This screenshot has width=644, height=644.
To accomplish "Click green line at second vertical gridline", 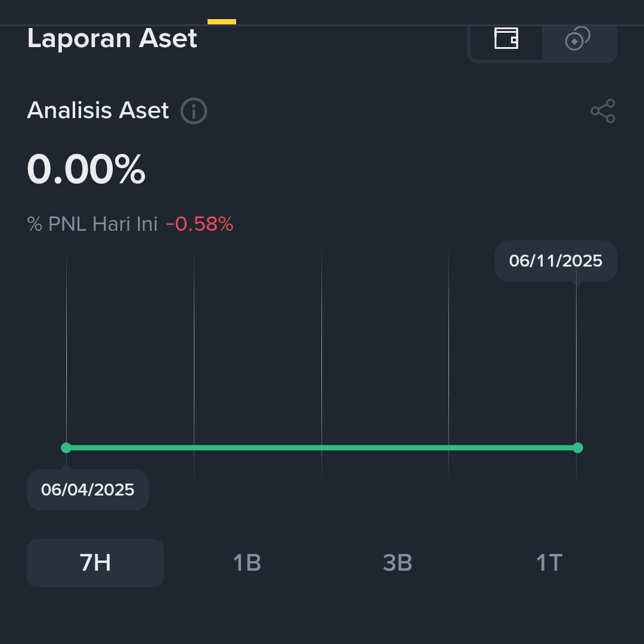I will pos(194,448).
